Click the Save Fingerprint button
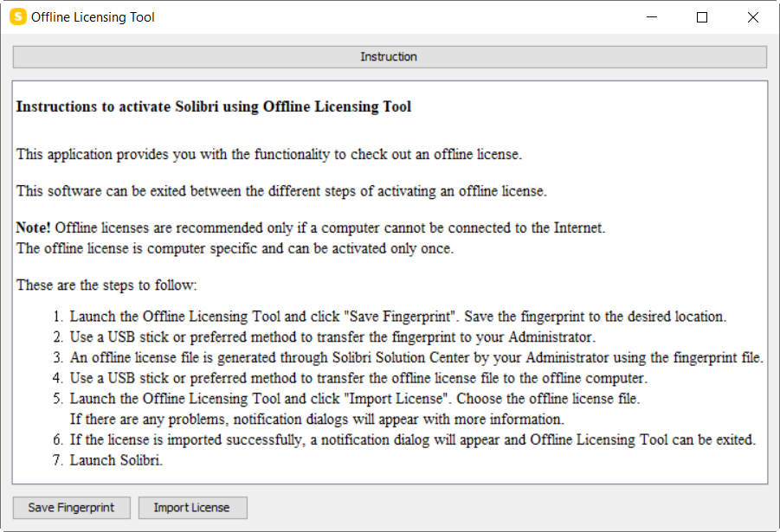Screen dimensions: 780x532 click(x=72, y=508)
